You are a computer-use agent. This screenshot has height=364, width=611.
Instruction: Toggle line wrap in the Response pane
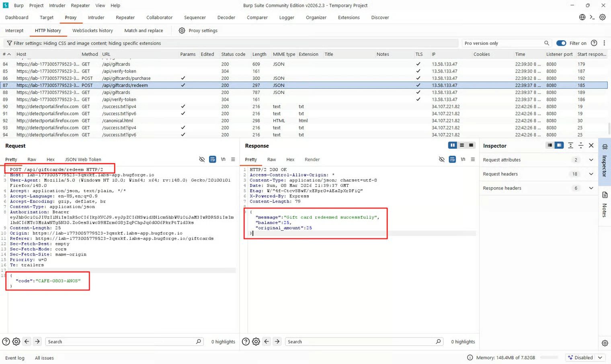(452, 160)
